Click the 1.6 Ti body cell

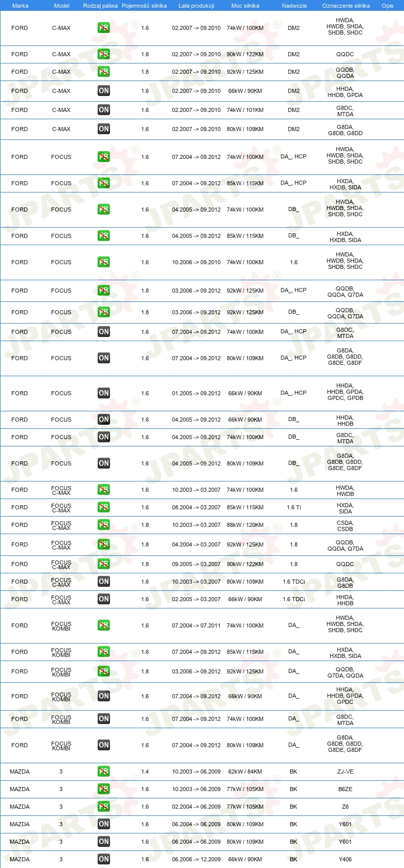[294, 507]
